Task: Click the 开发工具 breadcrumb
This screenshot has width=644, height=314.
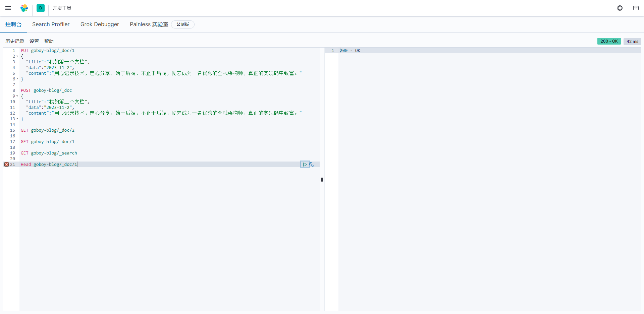Action: click(62, 8)
